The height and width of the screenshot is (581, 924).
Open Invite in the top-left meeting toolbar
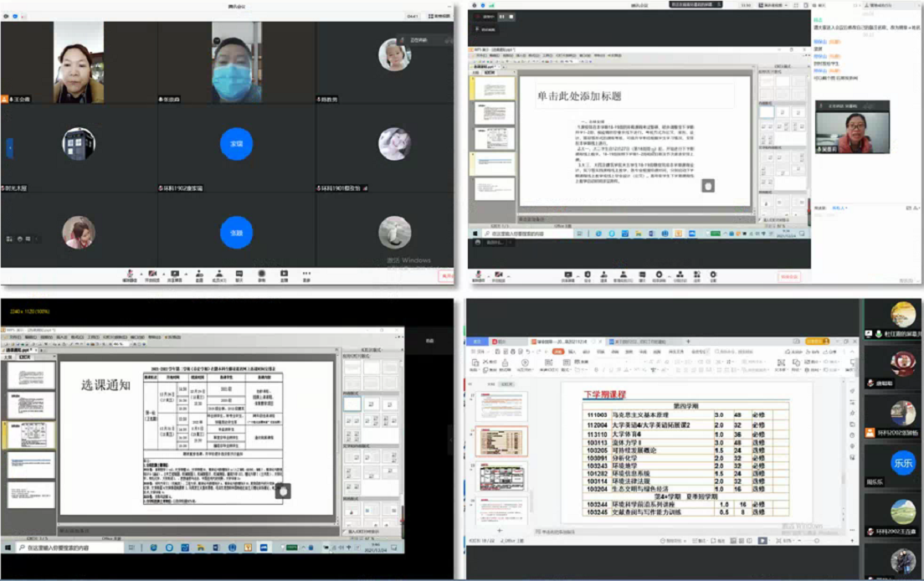coord(198,274)
